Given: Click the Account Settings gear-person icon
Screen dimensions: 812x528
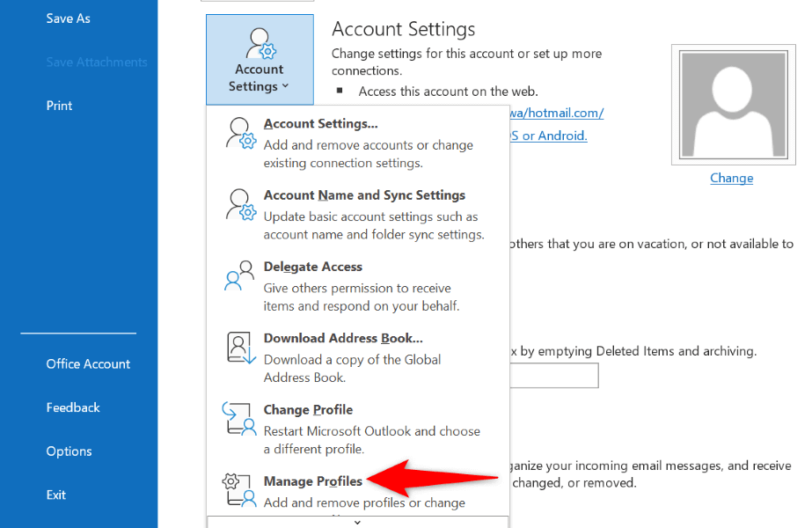Looking at the screenshot, I should tap(240, 132).
